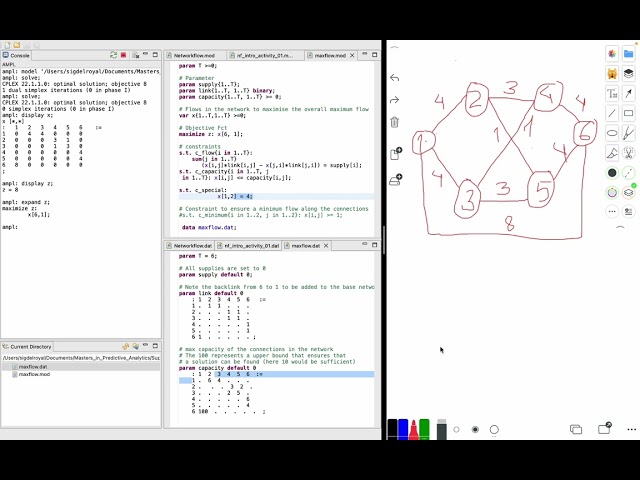
Task: Select the Rectangle shape tool
Action: (x=629, y=113)
